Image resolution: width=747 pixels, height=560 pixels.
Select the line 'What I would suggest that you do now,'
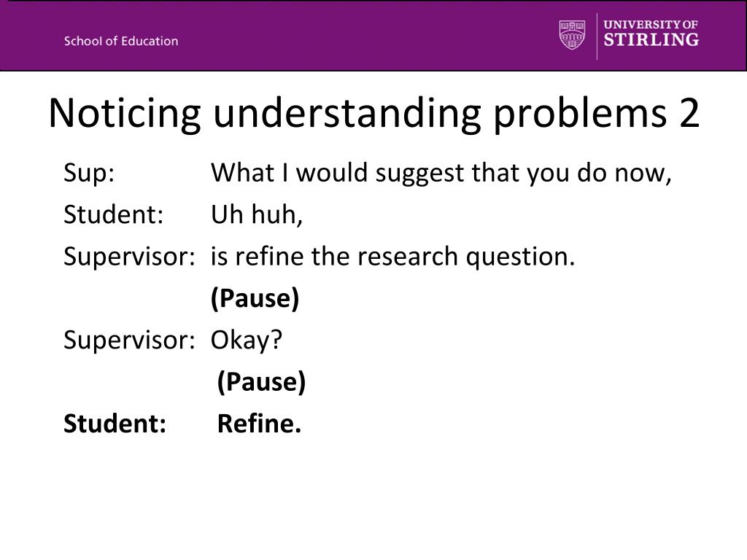click(x=441, y=172)
